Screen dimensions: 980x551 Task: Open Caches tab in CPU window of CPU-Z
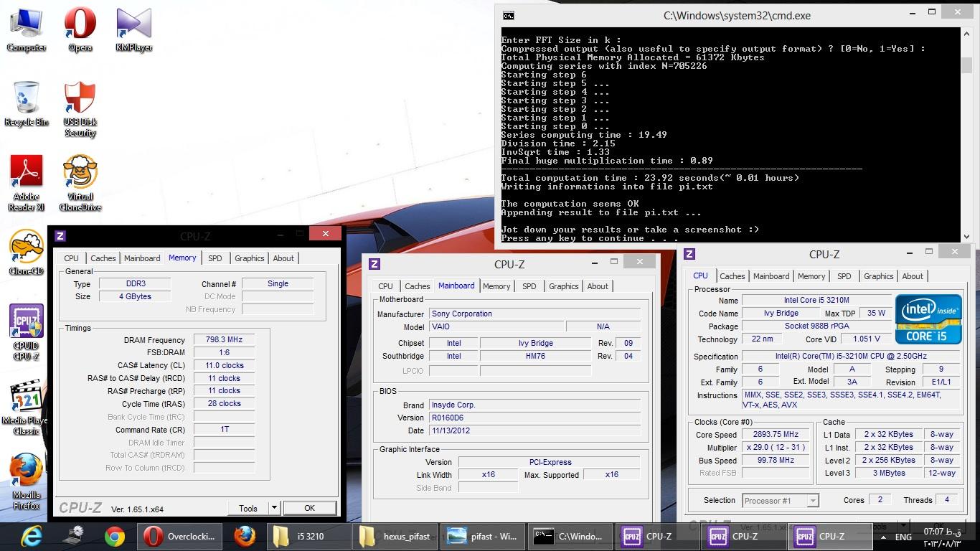(732, 276)
